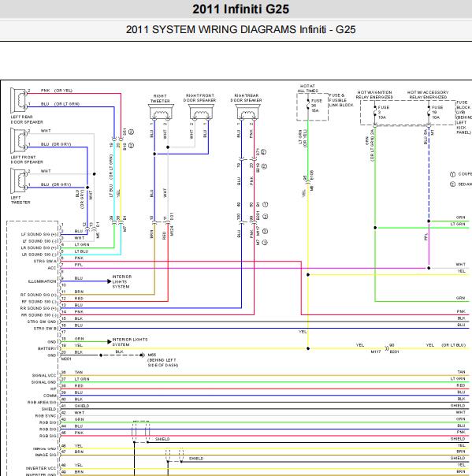Click the circled 2 SEDAN legend marker
The width and height of the screenshot is (472, 476).
(452, 184)
